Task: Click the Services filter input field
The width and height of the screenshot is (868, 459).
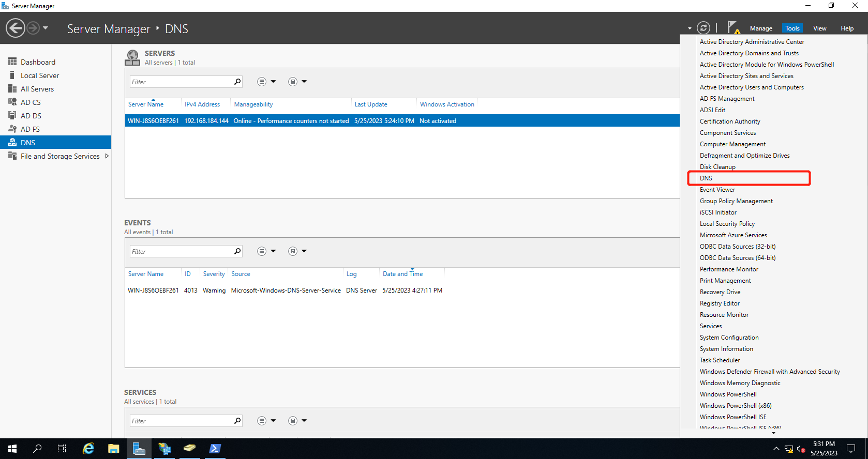Action: tap(181, 421)
